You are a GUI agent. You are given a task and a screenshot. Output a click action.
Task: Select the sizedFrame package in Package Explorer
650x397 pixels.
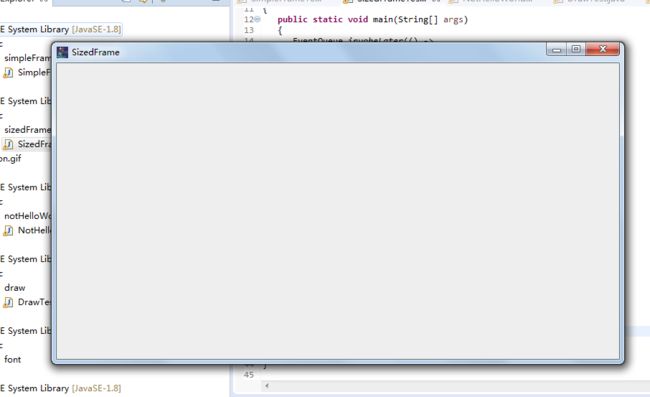pyautogui.click(x=27, y=130)
